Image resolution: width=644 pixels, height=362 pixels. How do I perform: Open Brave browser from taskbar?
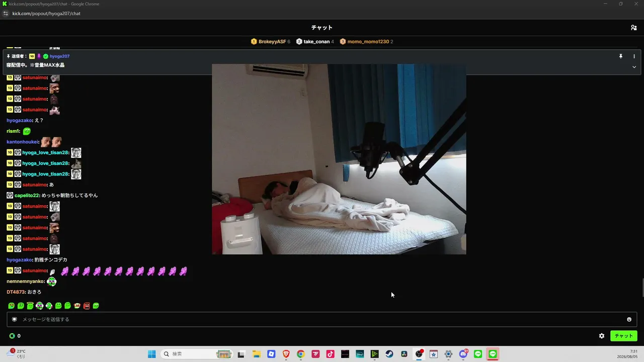point(286,354)
